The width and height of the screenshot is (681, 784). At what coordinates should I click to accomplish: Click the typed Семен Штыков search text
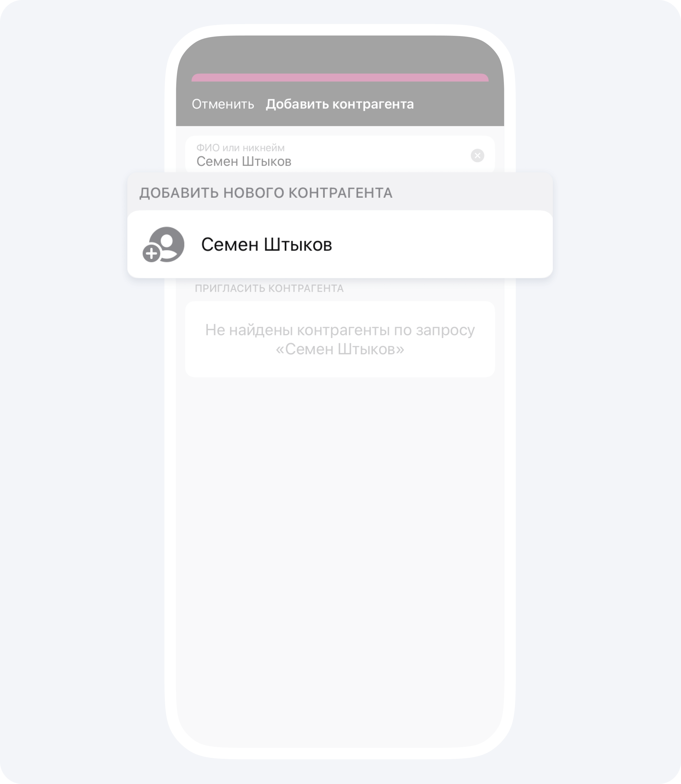tap(244, 162)
